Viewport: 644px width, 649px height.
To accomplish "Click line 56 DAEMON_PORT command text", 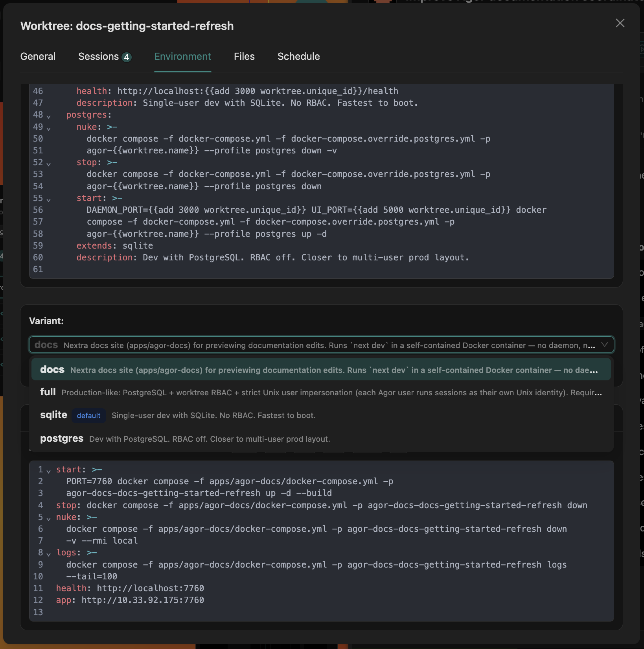I will tap(316, 210).
